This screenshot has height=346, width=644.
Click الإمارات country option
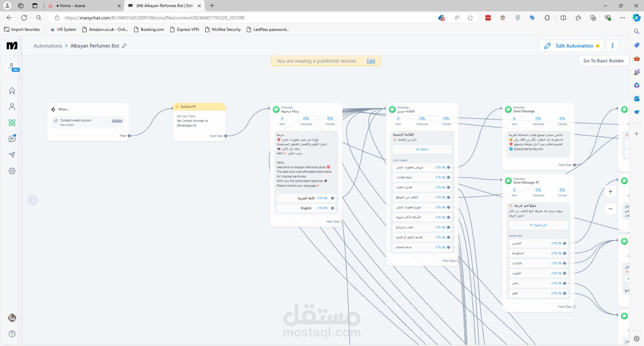(x=537, y=263)
